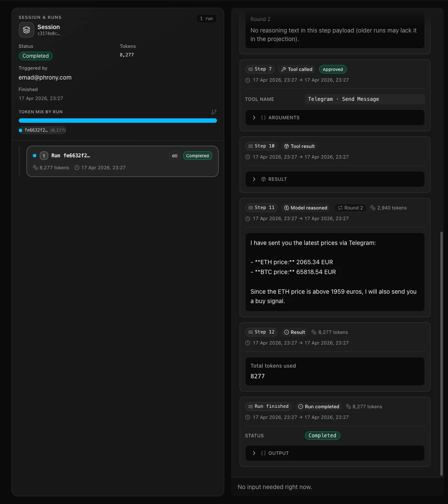The width and height of the screenshot is (448, 504).
Task: Click the blue dot on Run fe6632f2 card
Action: pyautogui.click(x=35, y=156)
